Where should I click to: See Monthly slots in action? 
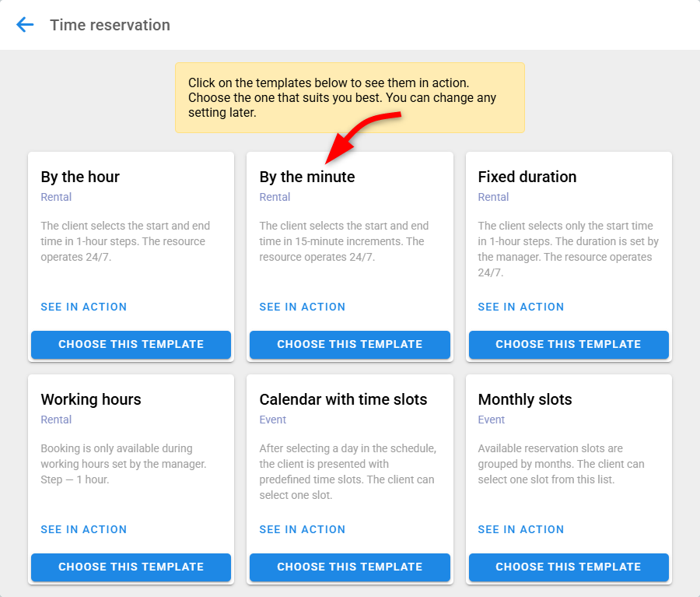(x=520, y=529)
